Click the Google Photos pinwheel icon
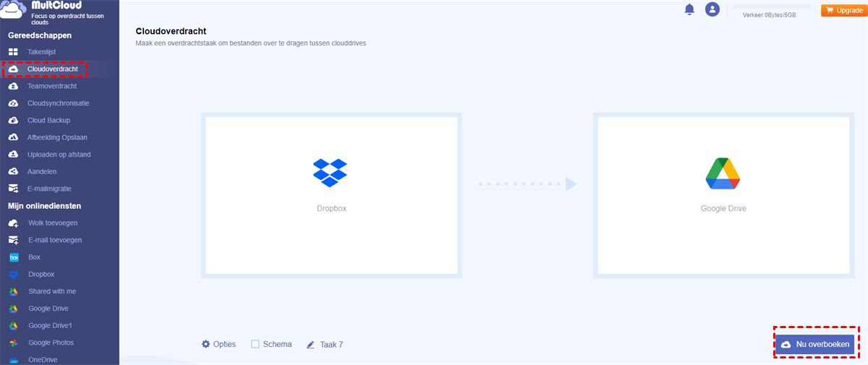This screenshot has width=868, height=365. click(x=13, y=343)
